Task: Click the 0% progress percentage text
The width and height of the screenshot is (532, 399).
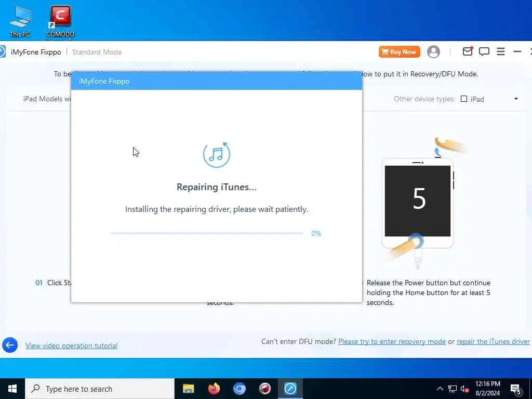Action: pos(316,233)
